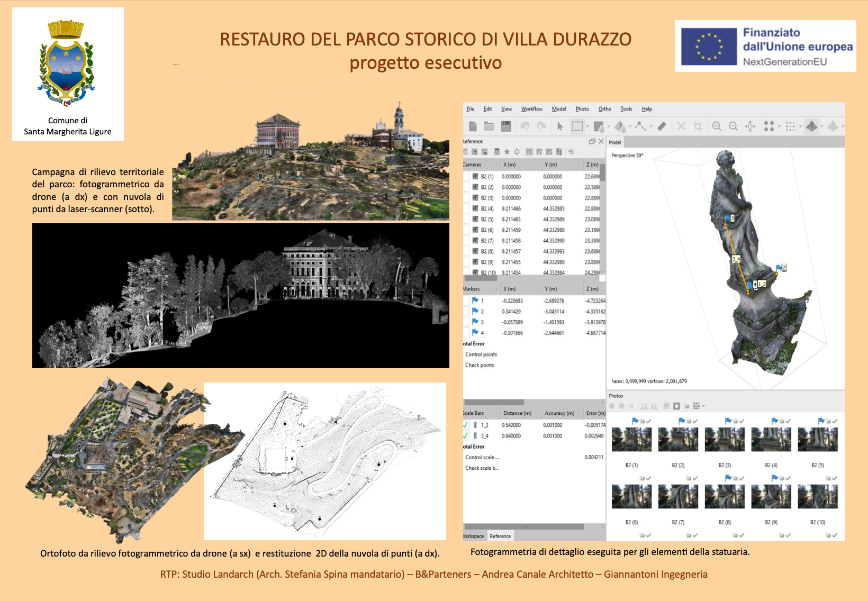Open dense cloud view dropdown arrow
The width and height of the screenshot is (868, 601).
800,126
